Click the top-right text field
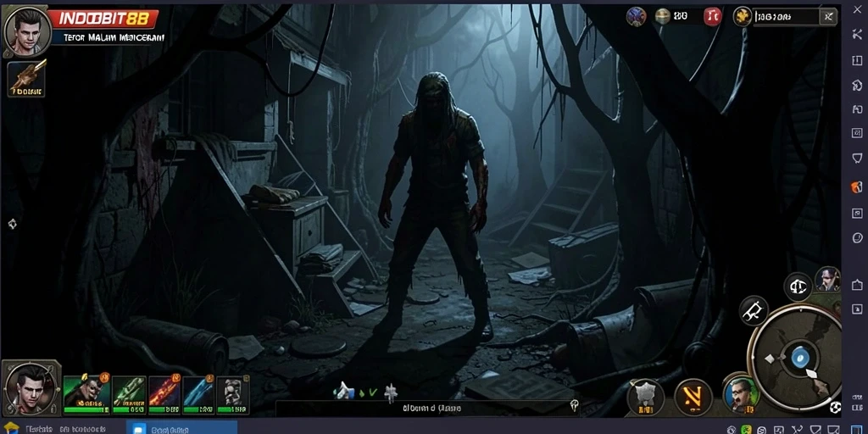 pyautogui.click(x=786, y=17)
